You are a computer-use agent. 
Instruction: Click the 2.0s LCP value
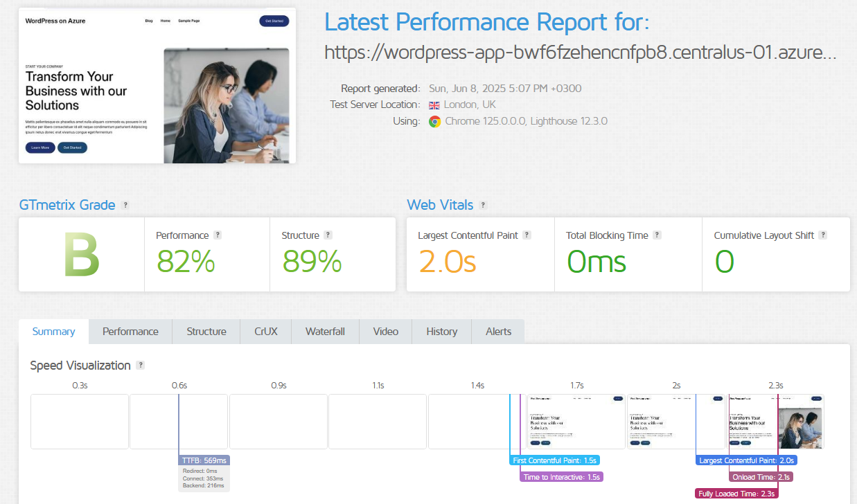(448, 262)
